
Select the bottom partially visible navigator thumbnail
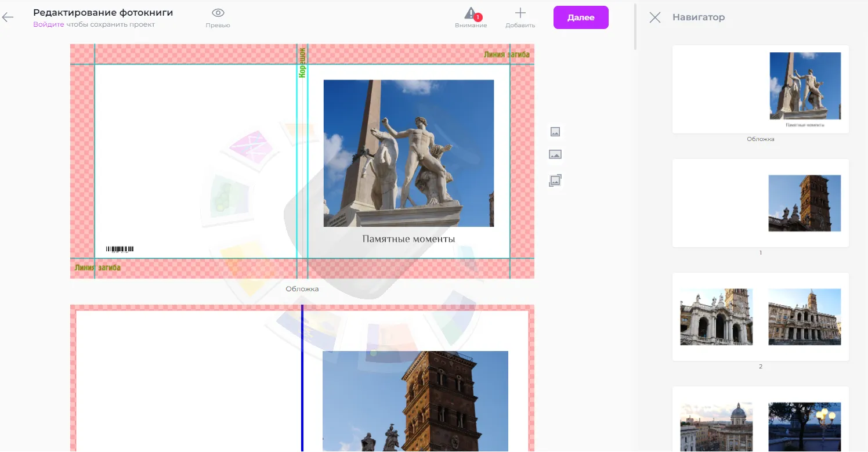point(760,424)
